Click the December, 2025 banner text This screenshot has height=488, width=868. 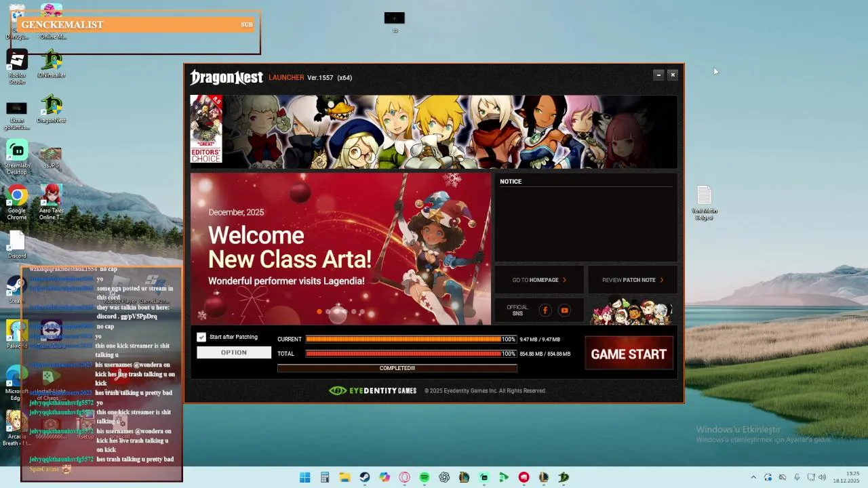click(x=236, y=212)
